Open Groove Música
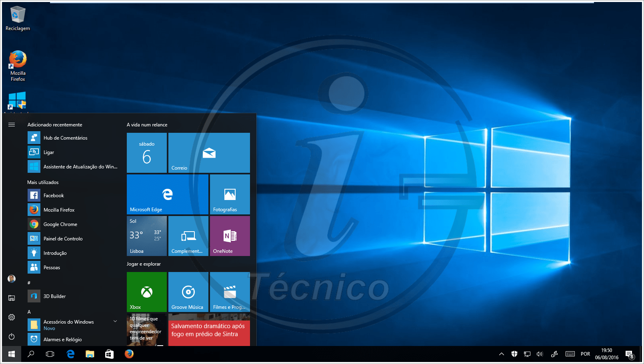This screenshot has width=644, height=364. pos(188,292)
